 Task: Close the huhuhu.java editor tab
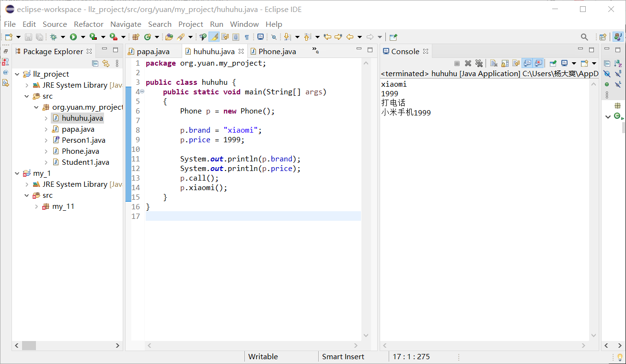tap(241, 51)
